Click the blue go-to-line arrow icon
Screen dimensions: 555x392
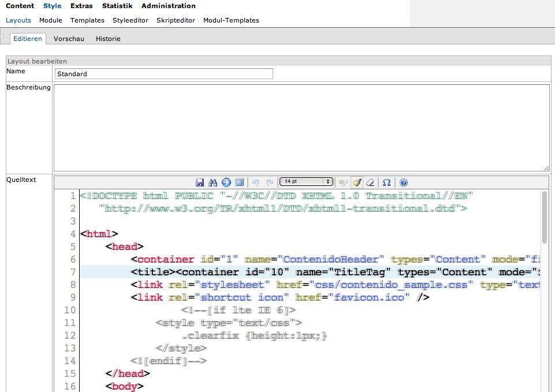226,182
